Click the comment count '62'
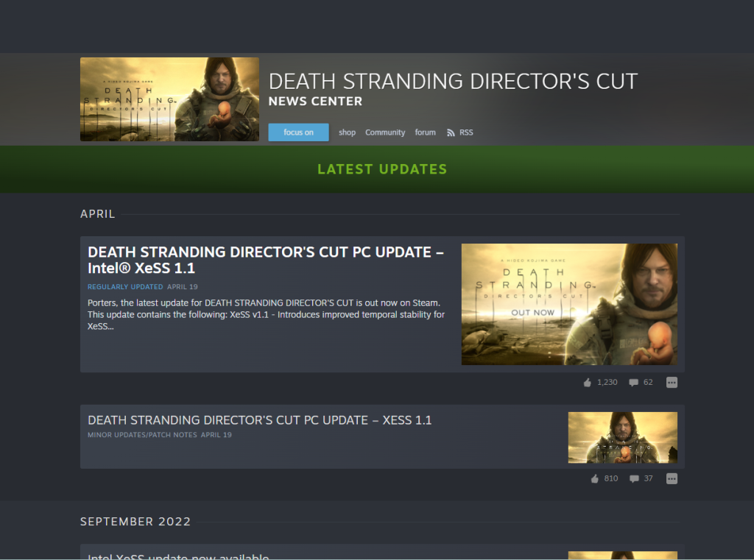The height and width of the screenshot is (560, 754). 648,382
